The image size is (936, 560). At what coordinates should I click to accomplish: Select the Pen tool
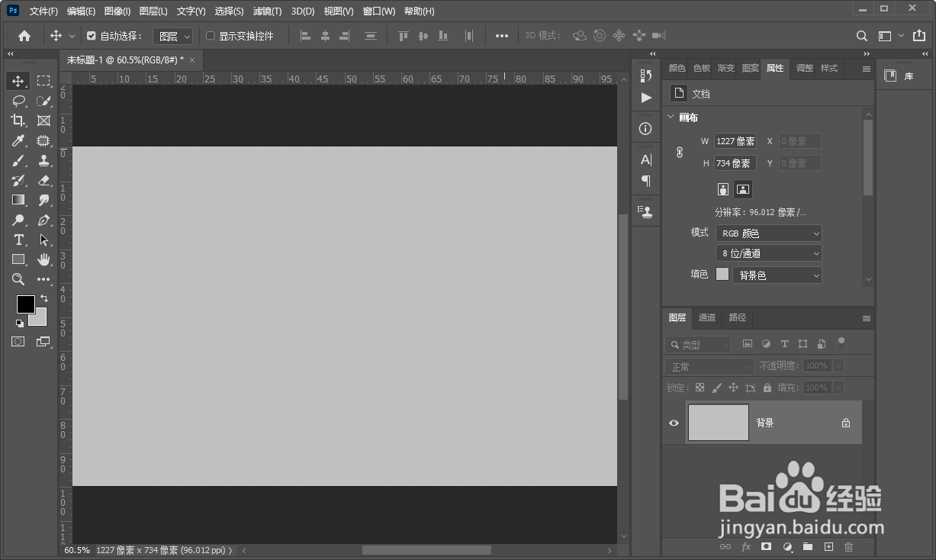43,220
